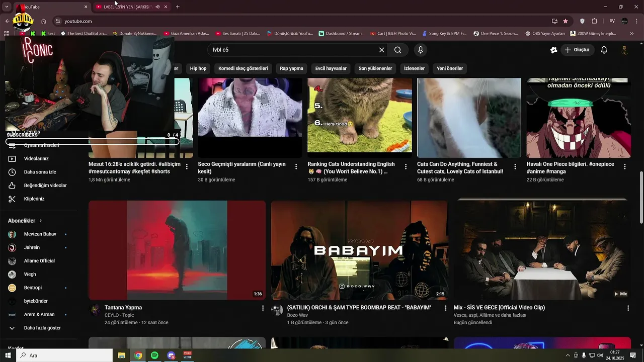The width and height of the screenshot is (644, 362).
Task: Select the Rap yapma chip
Action: [x=292, y=68]
